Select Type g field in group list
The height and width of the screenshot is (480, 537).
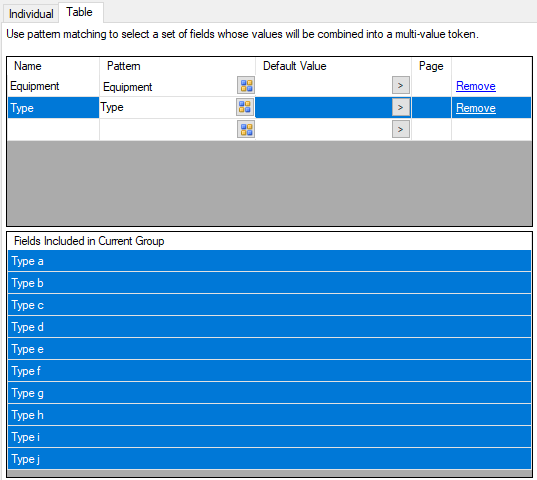pyautogui.click(x=270, y=393)
